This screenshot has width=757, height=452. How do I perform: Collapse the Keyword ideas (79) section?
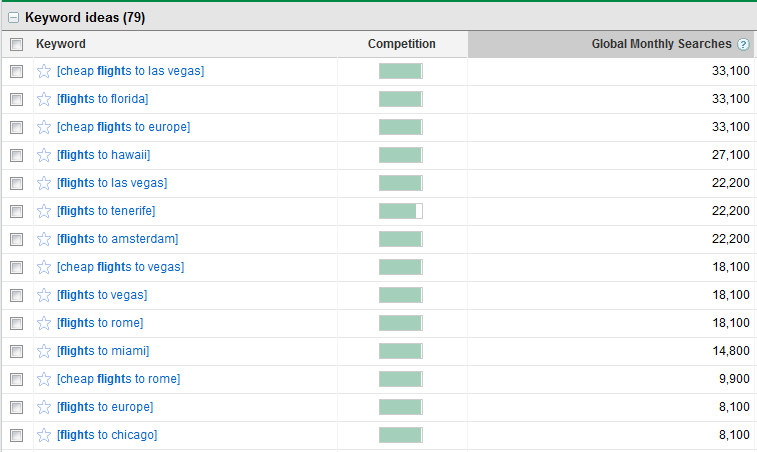(14, 18)
